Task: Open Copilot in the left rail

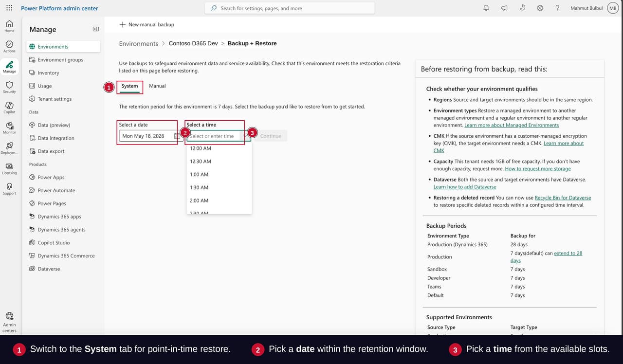Action: point(9,108)
